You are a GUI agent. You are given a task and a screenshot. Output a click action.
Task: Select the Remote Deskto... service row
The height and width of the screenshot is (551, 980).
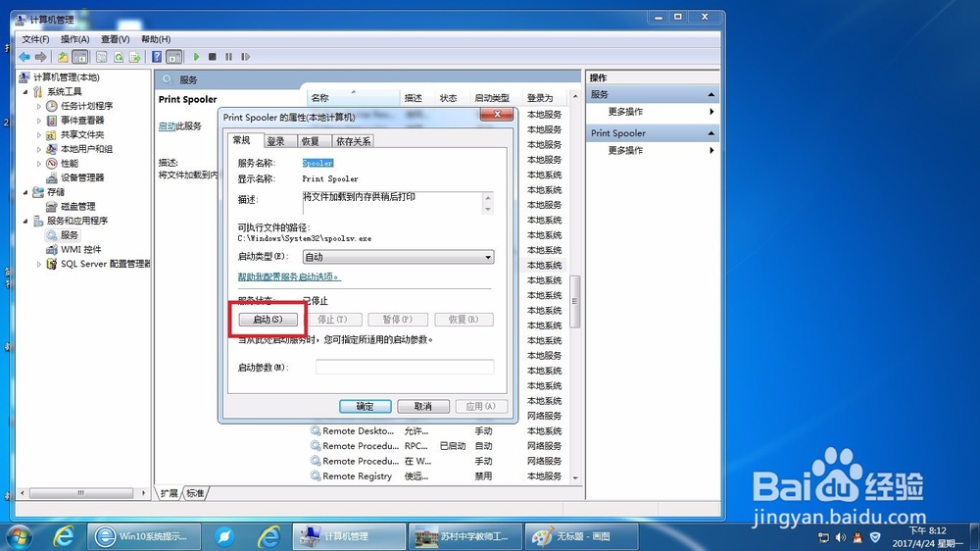[x=437, y=431]
